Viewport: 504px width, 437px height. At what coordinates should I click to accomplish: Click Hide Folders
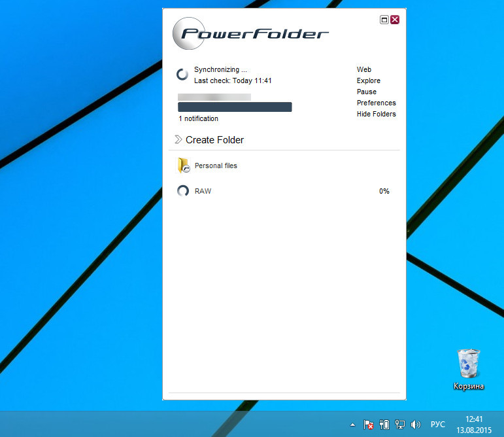click(376, 114)
